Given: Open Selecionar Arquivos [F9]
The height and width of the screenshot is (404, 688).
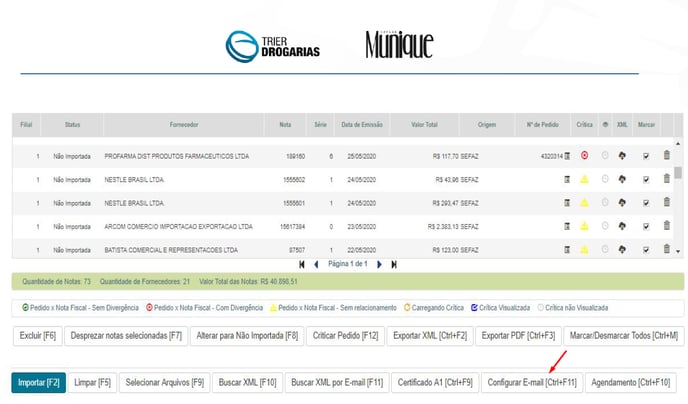Looking at the screenshot, I should 165,383.
